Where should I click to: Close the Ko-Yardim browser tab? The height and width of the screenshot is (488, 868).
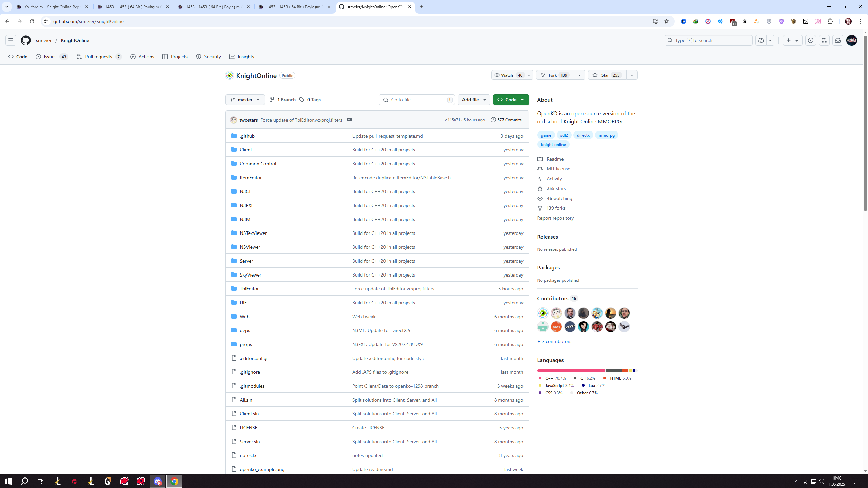(x=87, y=7)
